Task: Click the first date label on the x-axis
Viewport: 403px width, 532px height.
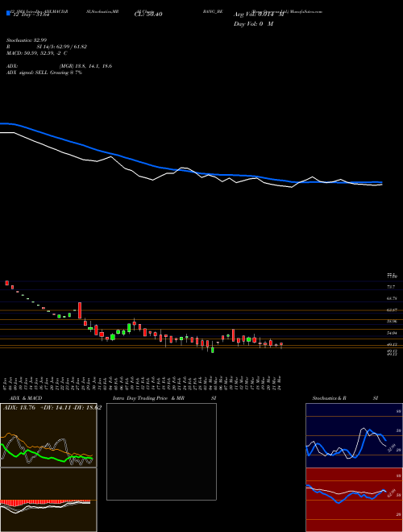Action: (x=6, y=383)
